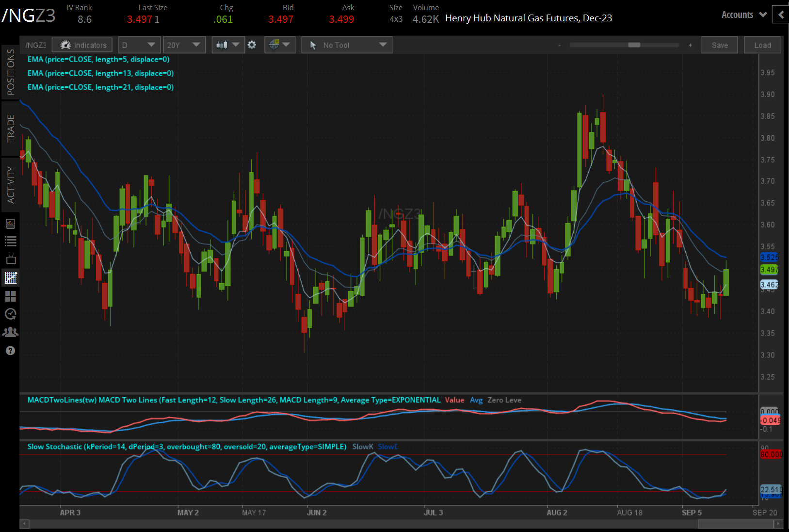The image size is (789, 532).
Task: Switch to the TRADE side tab
Action: pyautogui.click(x=10, y=129)
